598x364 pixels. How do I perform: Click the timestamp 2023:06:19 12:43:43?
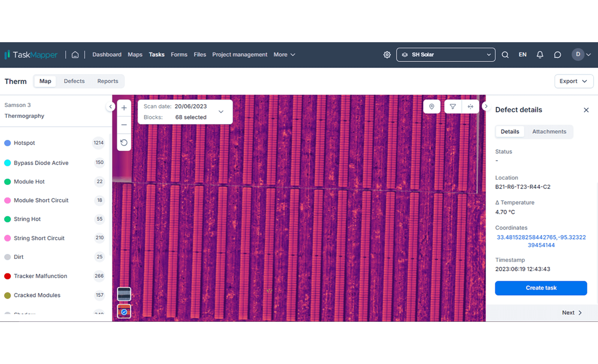click(x=522, y=269)
